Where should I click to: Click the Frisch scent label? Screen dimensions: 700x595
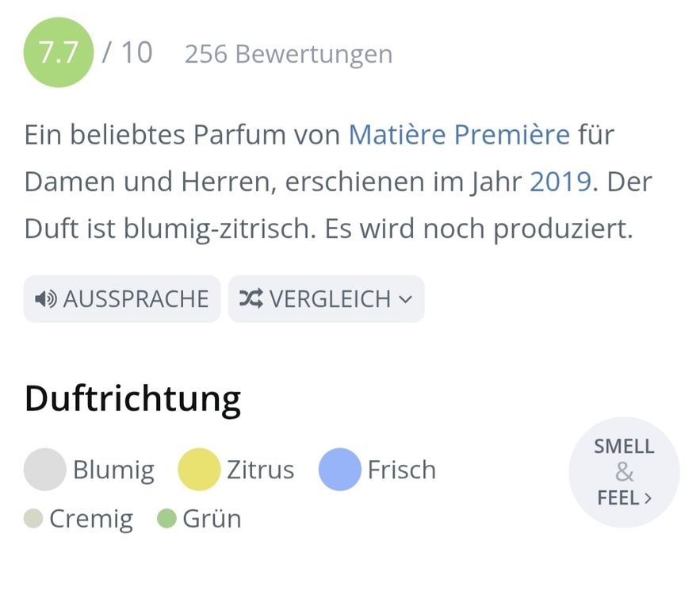click(x=402, y=470)
